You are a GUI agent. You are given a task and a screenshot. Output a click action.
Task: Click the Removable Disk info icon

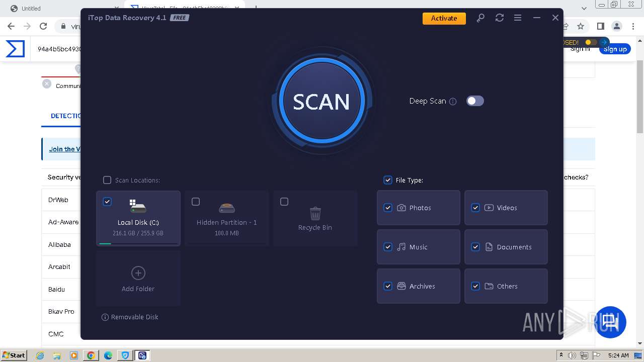(x=105, y=317)
